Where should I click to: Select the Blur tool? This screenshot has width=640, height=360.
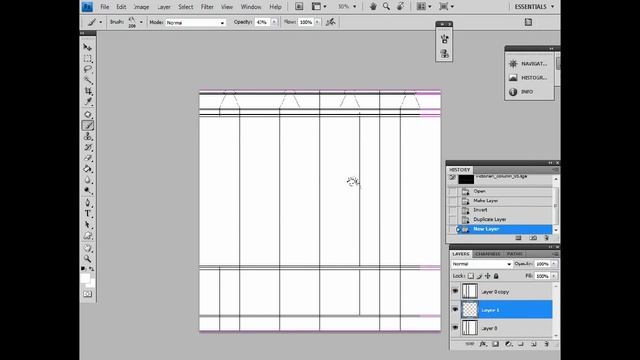pyautogui.click(x=87, y=180)
